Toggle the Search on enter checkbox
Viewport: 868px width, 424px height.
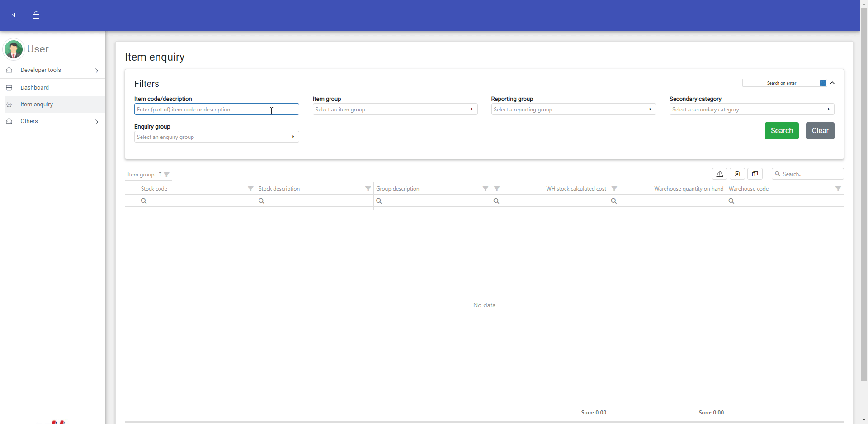(823, 83)
